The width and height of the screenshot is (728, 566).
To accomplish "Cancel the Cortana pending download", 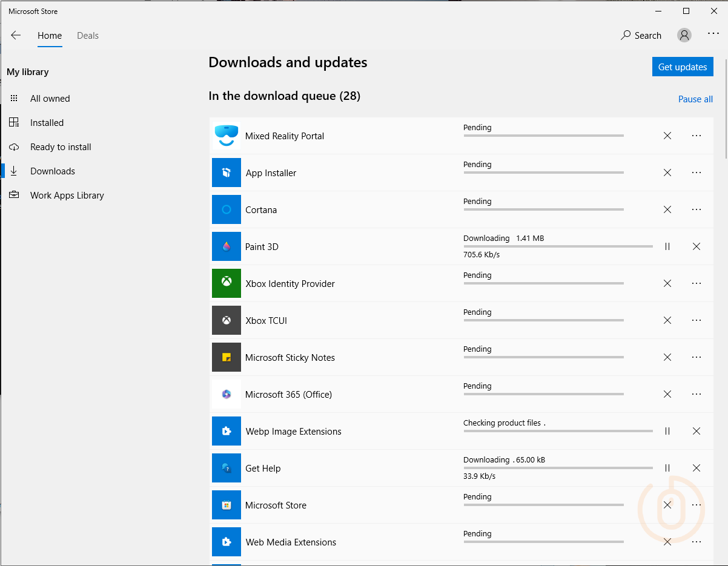I will pos(667,209).
